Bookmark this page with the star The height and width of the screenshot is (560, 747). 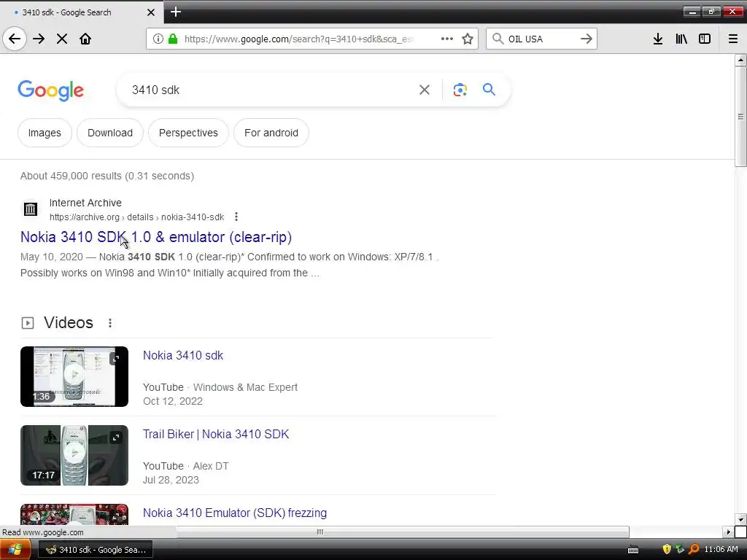tap(468, 39)
